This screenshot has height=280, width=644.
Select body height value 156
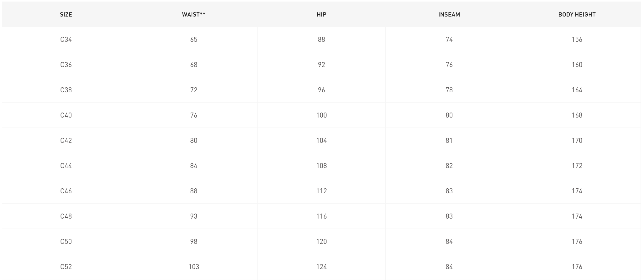pyautogui.click(x=577, y=40)
